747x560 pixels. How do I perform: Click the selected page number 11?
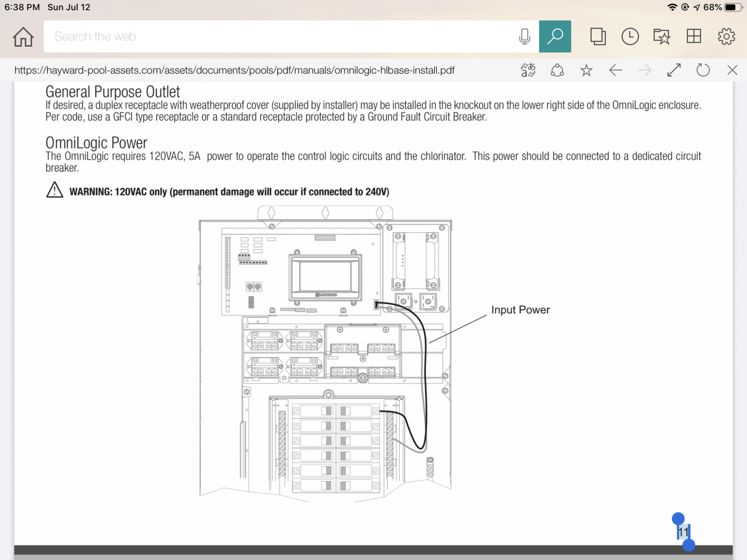(683, 532)
